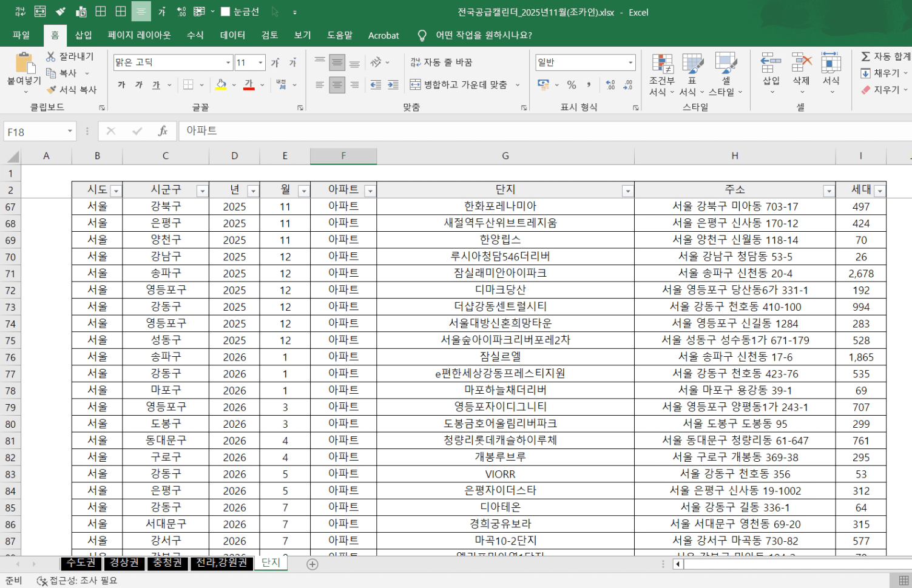Click the scissors Cut (잘라내기) icon

tap(51, 56)
